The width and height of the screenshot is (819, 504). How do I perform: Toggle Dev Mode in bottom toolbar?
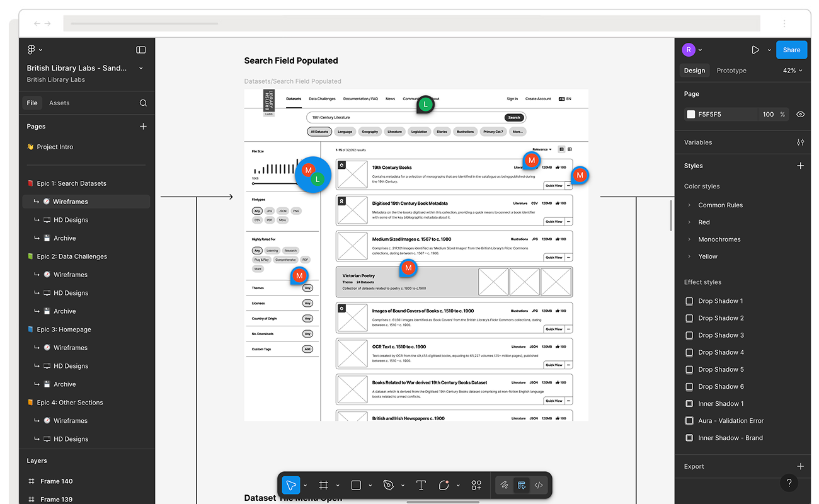point(539,485)
